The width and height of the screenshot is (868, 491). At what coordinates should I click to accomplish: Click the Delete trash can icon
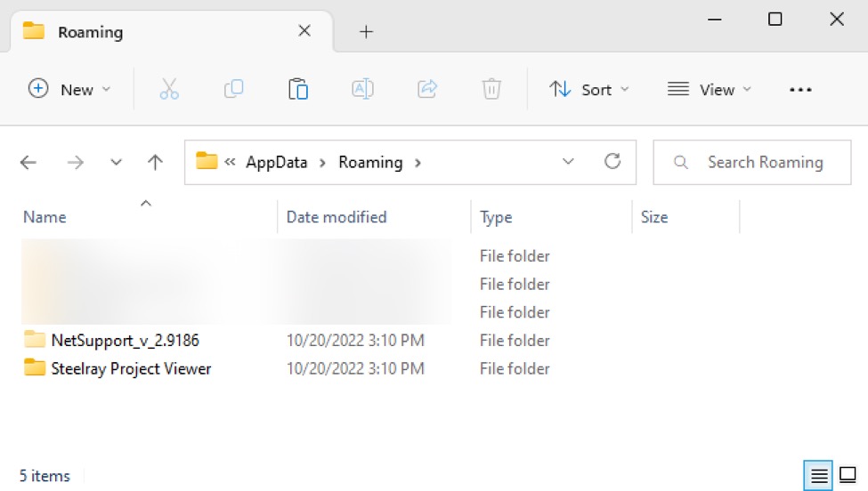click(491, 89)
